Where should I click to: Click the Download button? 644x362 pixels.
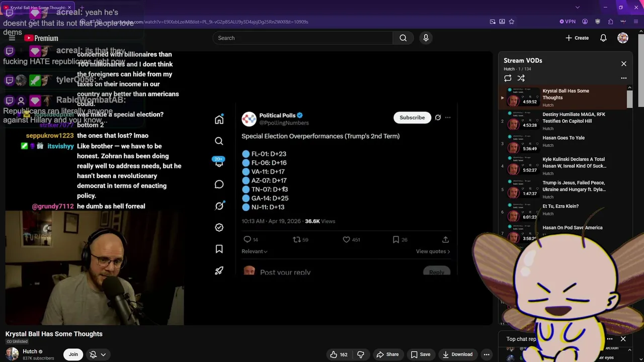pos(457,354)
